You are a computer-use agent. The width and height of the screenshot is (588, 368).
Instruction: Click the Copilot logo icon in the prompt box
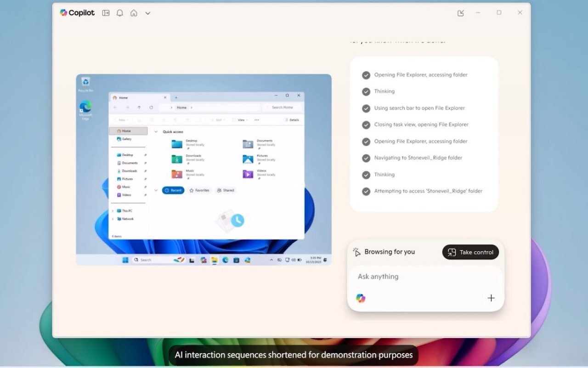coord(361,298)
